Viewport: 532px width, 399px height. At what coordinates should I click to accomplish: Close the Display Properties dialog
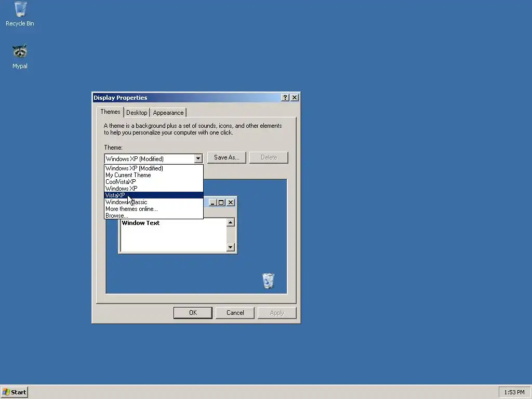[295, 98]
